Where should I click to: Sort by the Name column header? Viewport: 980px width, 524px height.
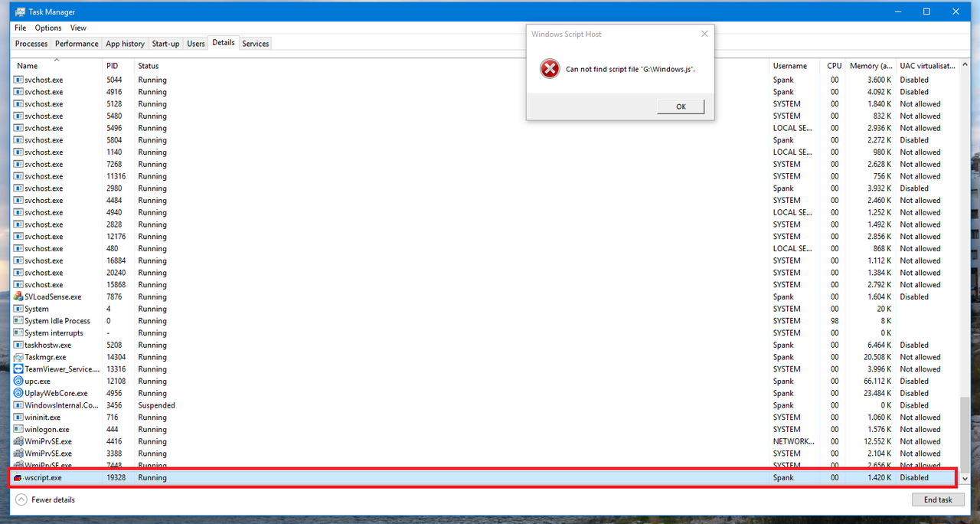tap(57, 66)
